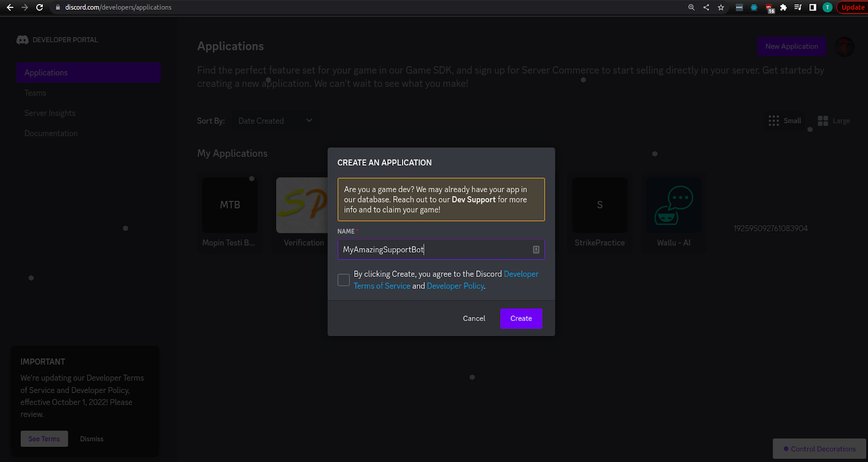This screenshot has width=868, height=462.
Task: Open Server Insights in the sidebar
Action: [x=50, y=113]
